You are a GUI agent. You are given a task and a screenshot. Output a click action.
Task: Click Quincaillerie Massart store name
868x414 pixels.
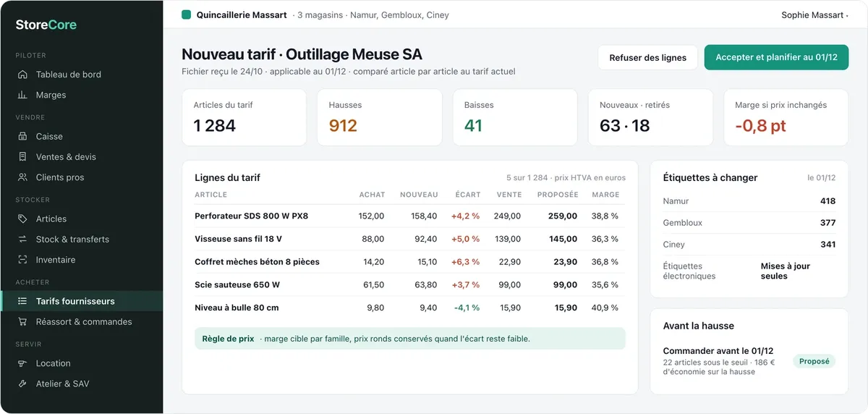click(242, 14)
